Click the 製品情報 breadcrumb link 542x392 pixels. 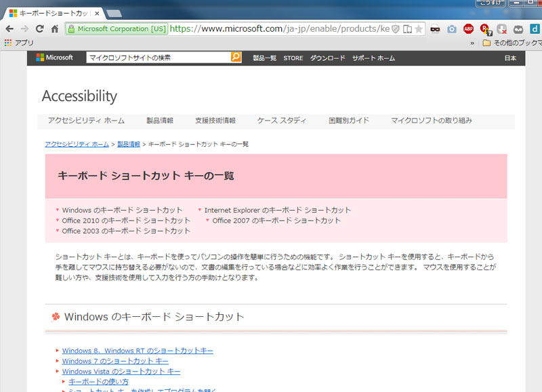coord(129,144)
